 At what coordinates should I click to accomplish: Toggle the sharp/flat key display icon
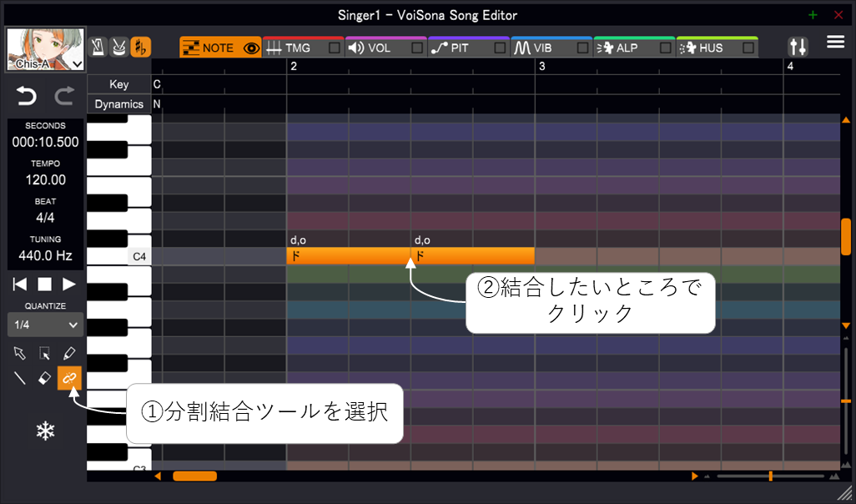(141, 47)
